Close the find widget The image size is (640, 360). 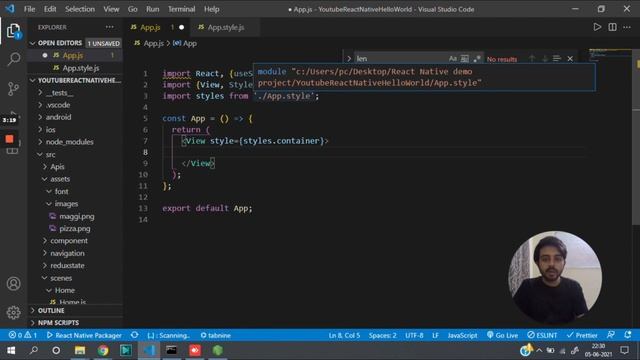[570, 59]
